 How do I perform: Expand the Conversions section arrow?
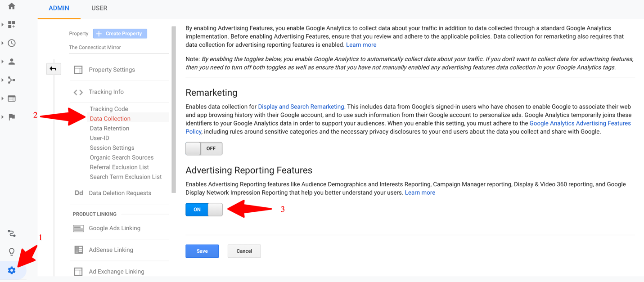click(3, 117)
